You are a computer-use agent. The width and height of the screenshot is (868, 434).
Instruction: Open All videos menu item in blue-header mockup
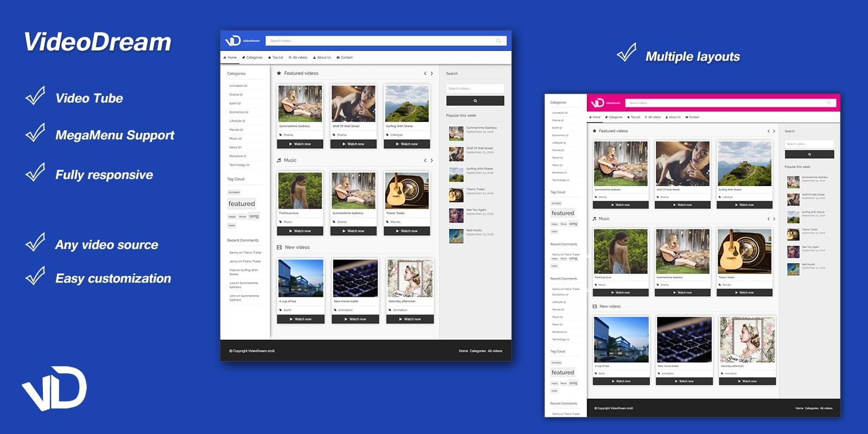[298, 58]
